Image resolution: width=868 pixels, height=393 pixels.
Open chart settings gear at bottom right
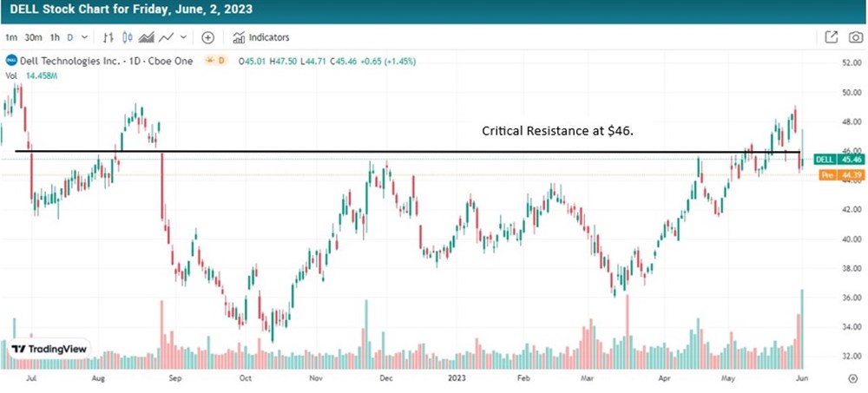852,379
